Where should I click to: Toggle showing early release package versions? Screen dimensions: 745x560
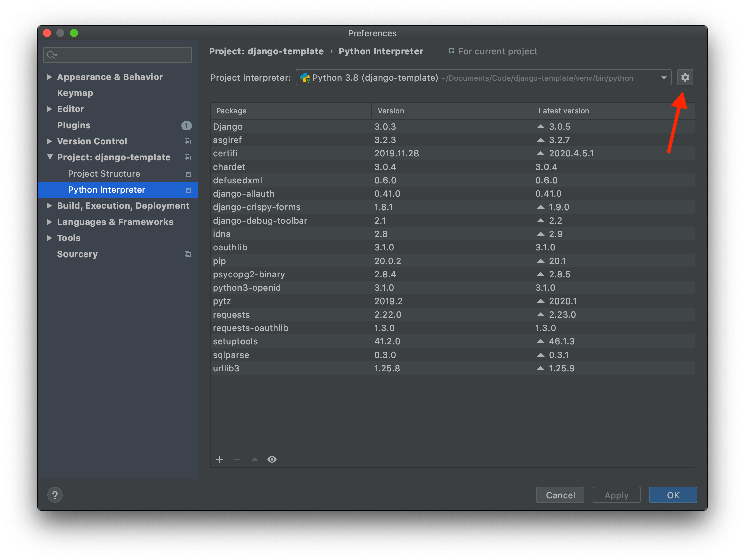[x=272, y=459]
